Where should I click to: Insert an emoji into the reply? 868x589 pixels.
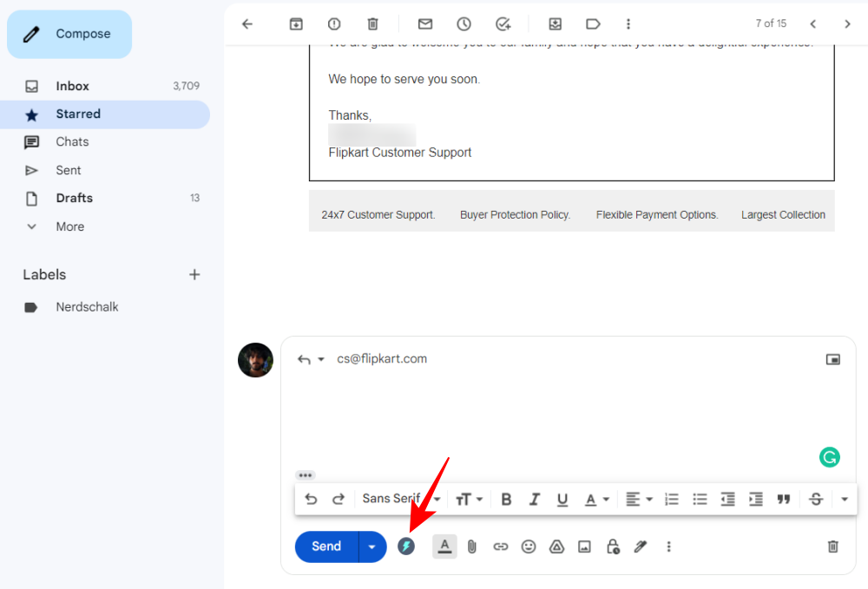(529, 546)
